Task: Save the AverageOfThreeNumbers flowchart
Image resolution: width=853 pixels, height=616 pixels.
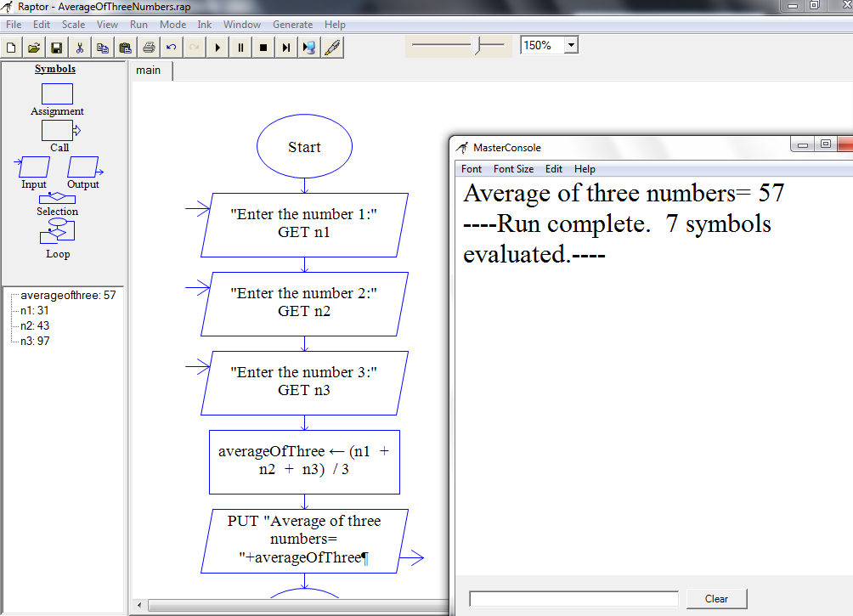Action: [56, 47]
